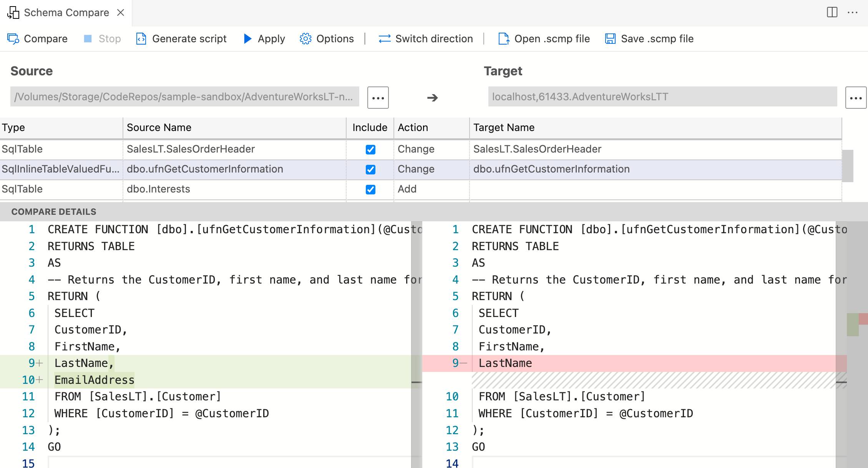Screen dimensions: 868x468
Task: Click source database path input field
Action: [x=184, y=96]
